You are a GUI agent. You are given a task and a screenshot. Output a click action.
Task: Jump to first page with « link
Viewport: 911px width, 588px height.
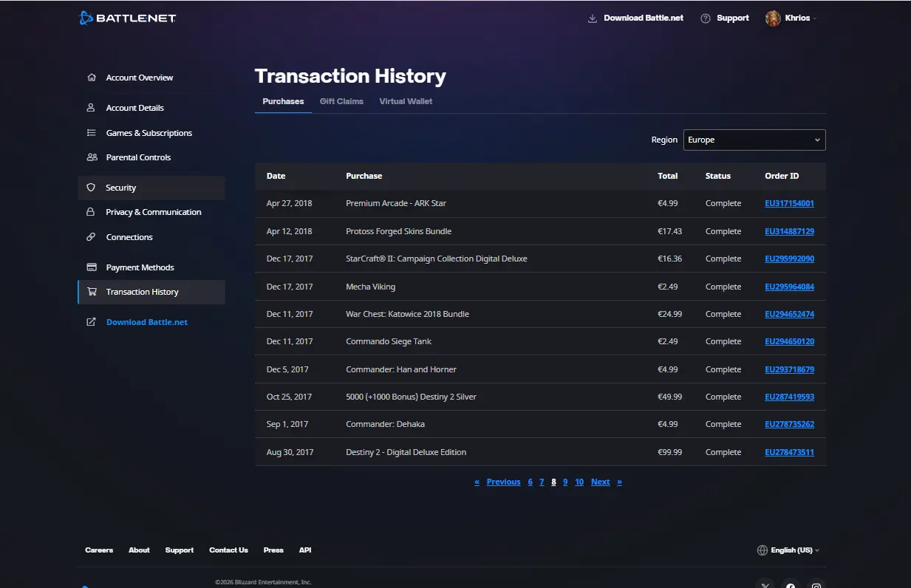(x=477, y=482)
